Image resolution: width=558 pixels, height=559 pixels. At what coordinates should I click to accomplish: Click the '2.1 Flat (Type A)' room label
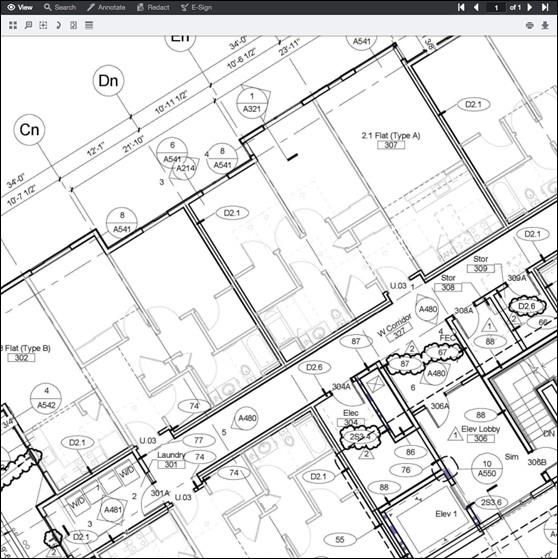pyautogui.click(x=391, y=135)
